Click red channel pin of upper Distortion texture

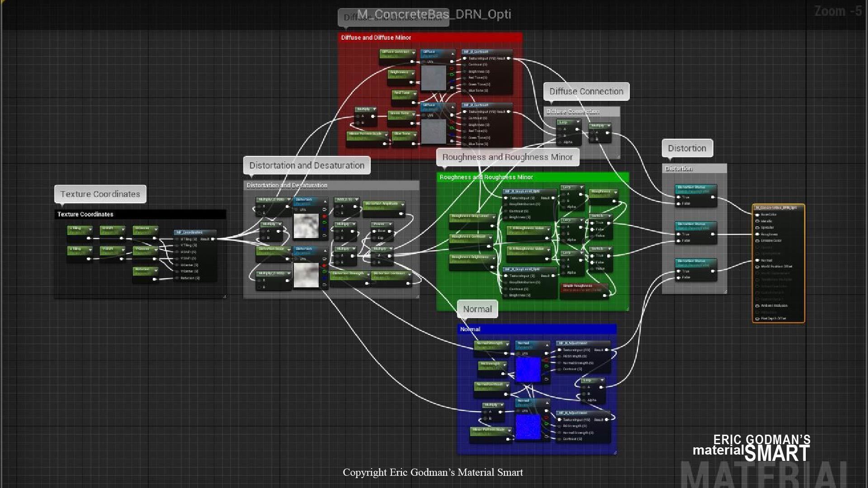(x=325, y=216)
